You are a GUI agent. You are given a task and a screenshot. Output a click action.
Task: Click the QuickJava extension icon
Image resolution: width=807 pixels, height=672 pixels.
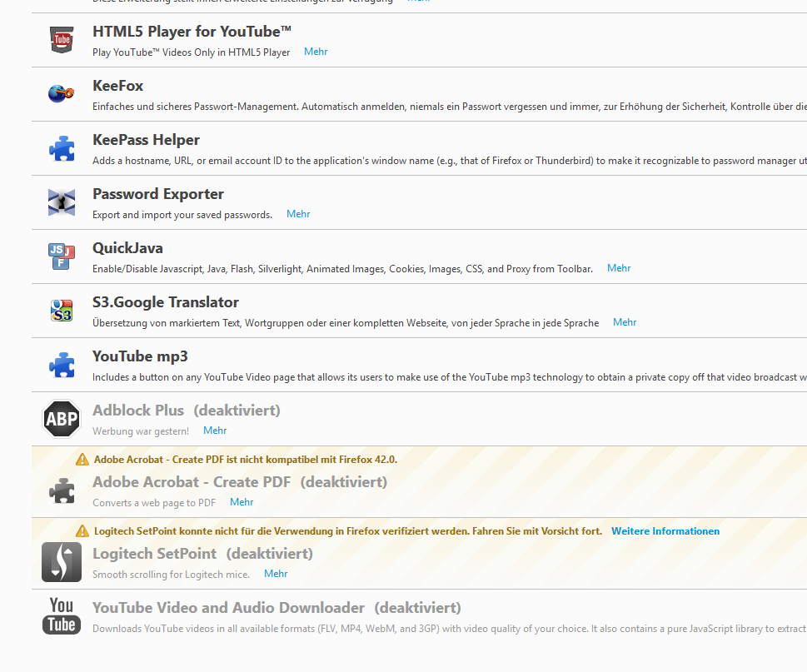coord(62,256)
